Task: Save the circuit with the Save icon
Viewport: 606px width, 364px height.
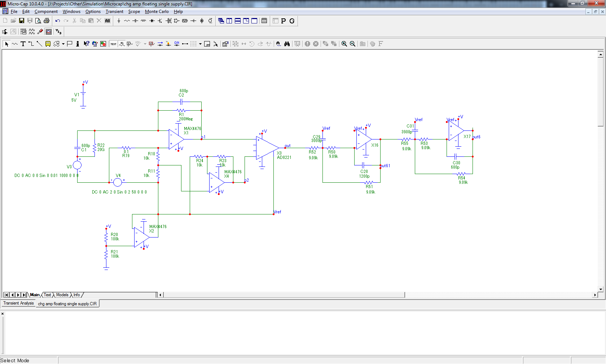Action: tap(22, 21)
